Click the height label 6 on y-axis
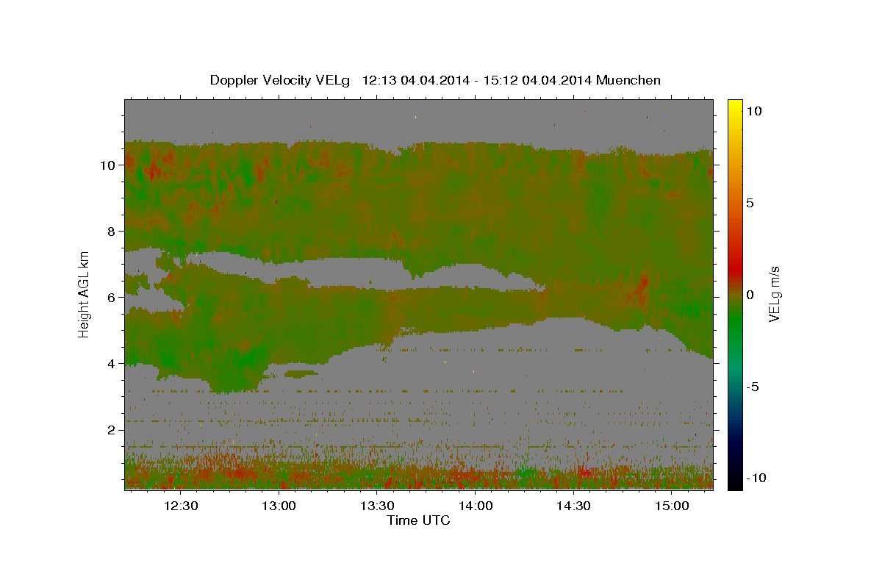Screen dimensions: 882x588 pos(110,298)
